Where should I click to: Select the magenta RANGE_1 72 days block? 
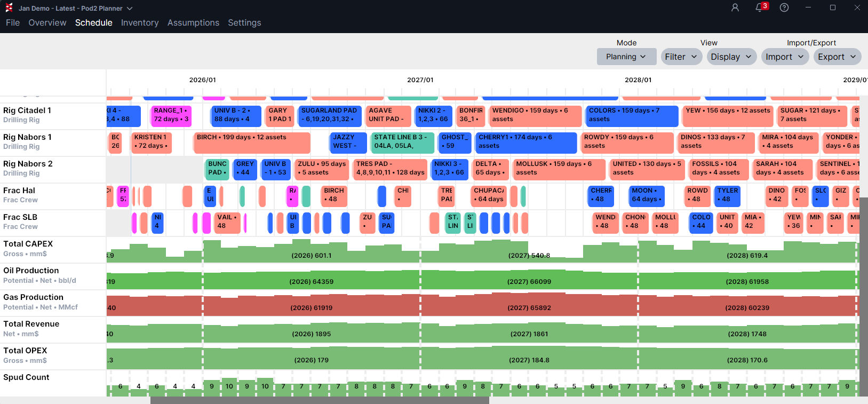point(171,116)
